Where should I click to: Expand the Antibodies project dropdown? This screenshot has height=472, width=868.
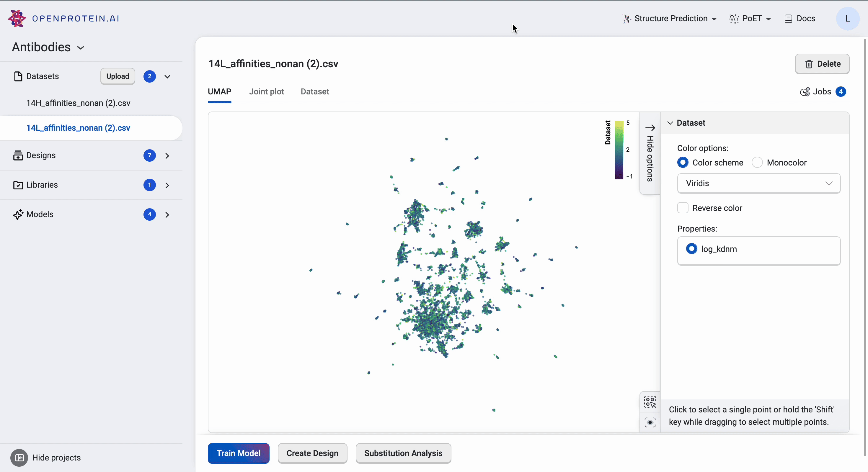tap(81, 47)
